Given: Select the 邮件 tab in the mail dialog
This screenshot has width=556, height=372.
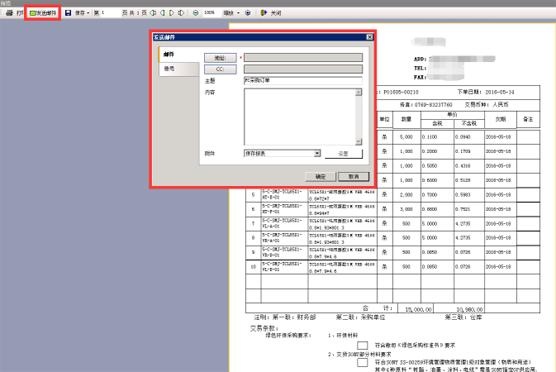Looking at the screenshot, I should 179,54.
